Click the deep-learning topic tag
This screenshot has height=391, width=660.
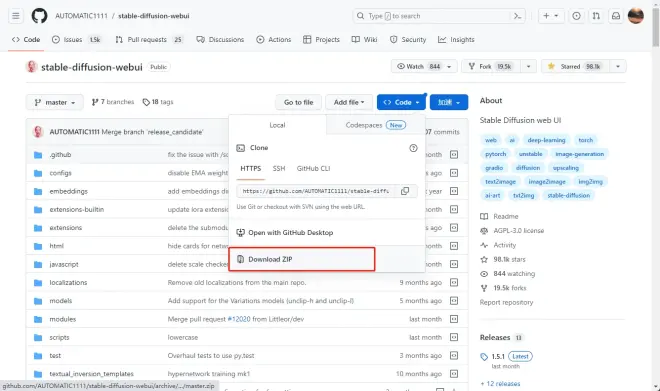[546, 140]
